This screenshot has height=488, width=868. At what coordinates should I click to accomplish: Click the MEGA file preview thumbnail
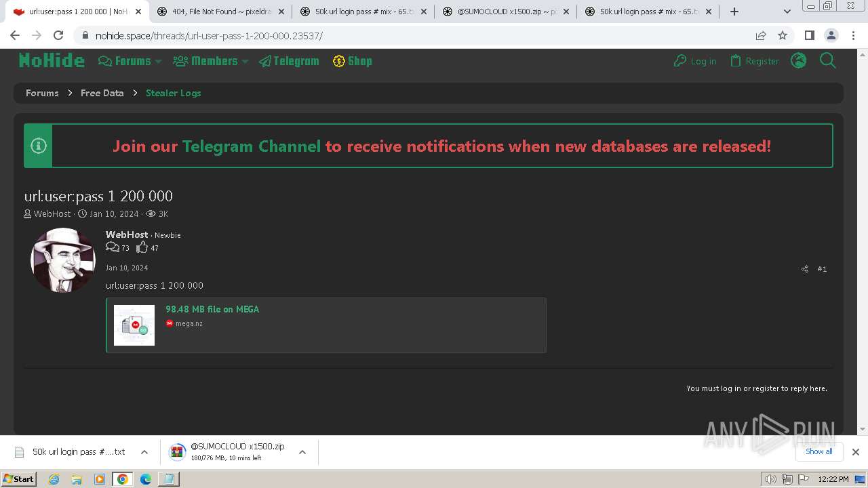(134, 325)
